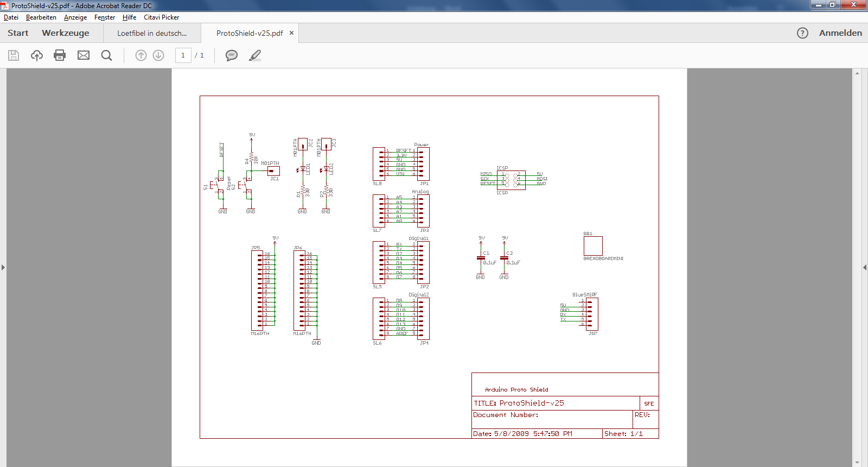Go to previous page arrow icon

141,55
